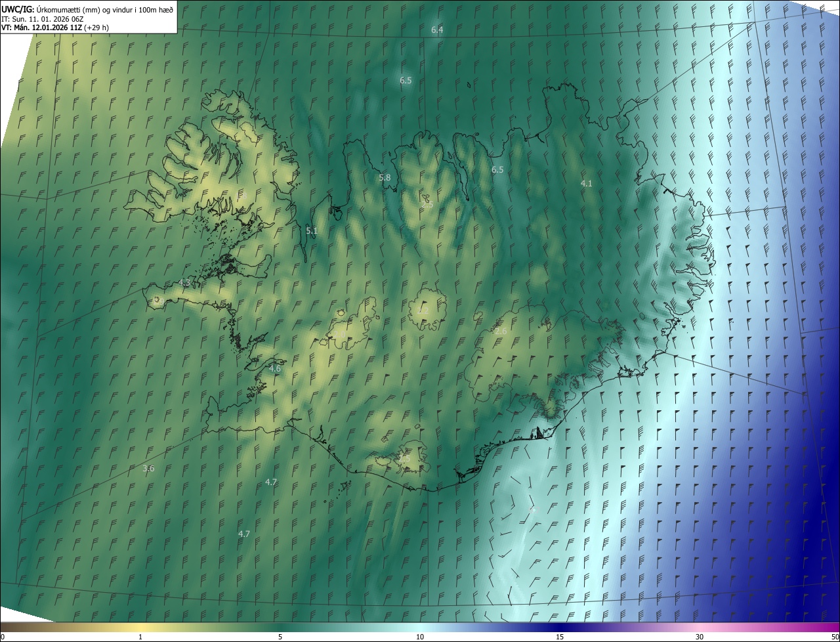Screen dimensions: 840x642
Task: Click the map value label "5.8"
Action: point(385,178)
